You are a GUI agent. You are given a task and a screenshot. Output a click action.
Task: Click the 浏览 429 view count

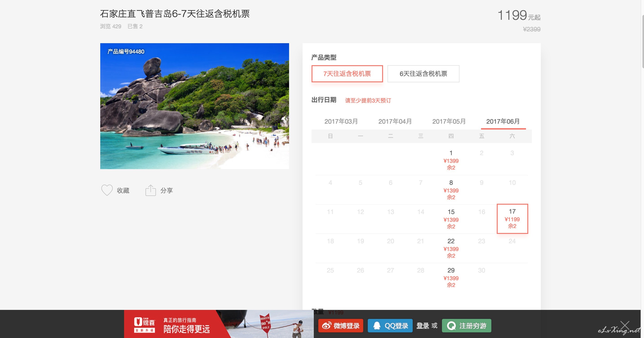pyautogui.click(x=111, y=26)
